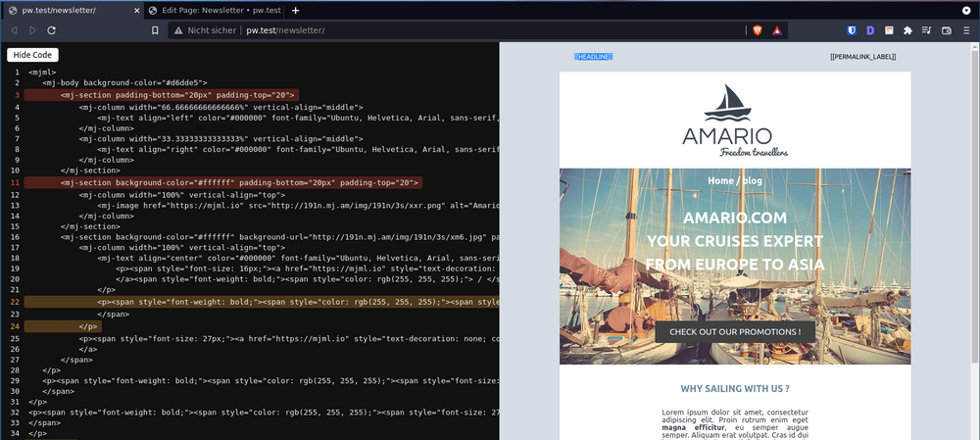Open Brave Rewards triangle icon
Image resolution: width=980 pixels, height=440 pixels.
776,30
